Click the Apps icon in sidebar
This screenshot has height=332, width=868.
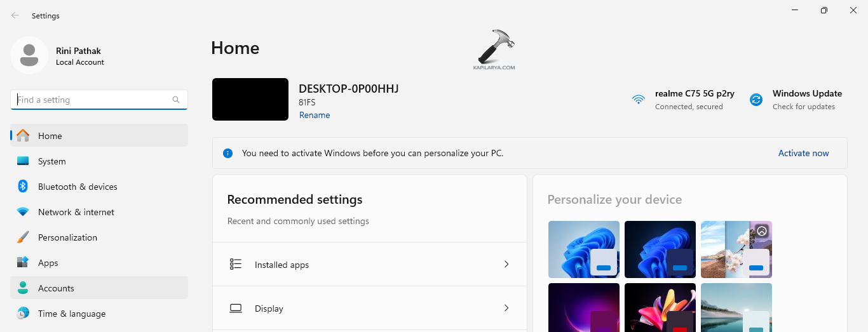(x=23, y=263)
